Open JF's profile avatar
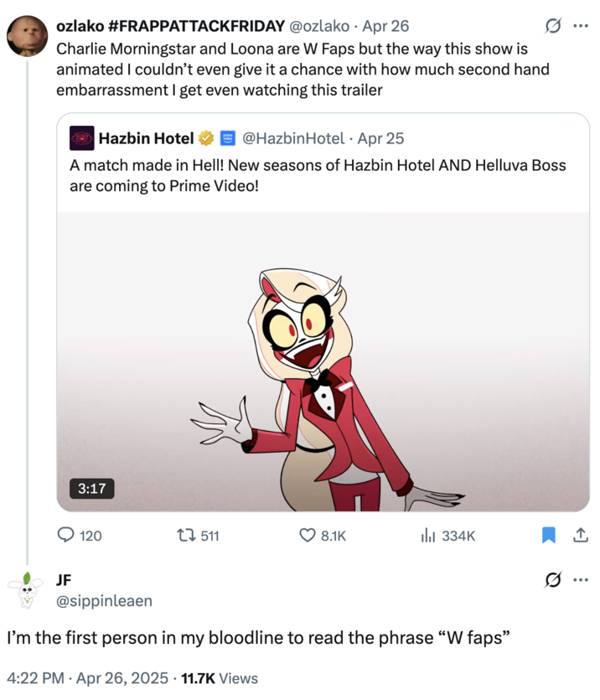 [26, 590]
